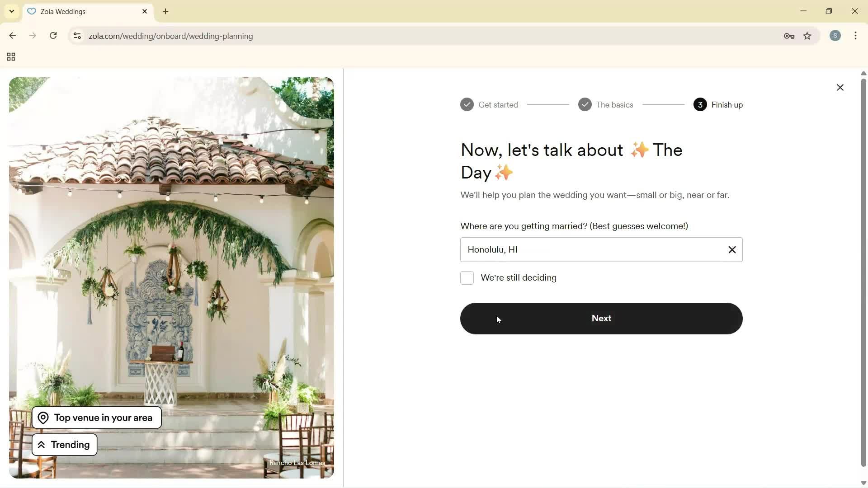Clear the wedding location with the X icon

[732, 249]
